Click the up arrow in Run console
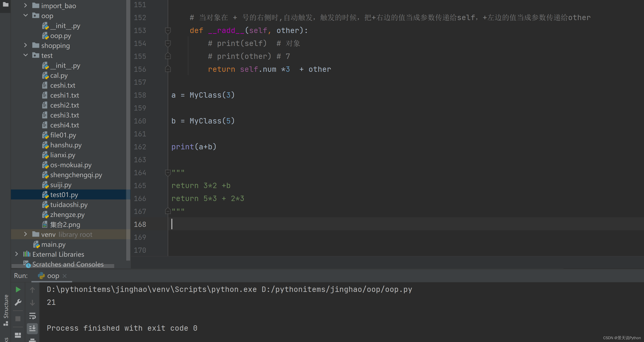This screenshot has height=342, width=644. coord(32,290)
